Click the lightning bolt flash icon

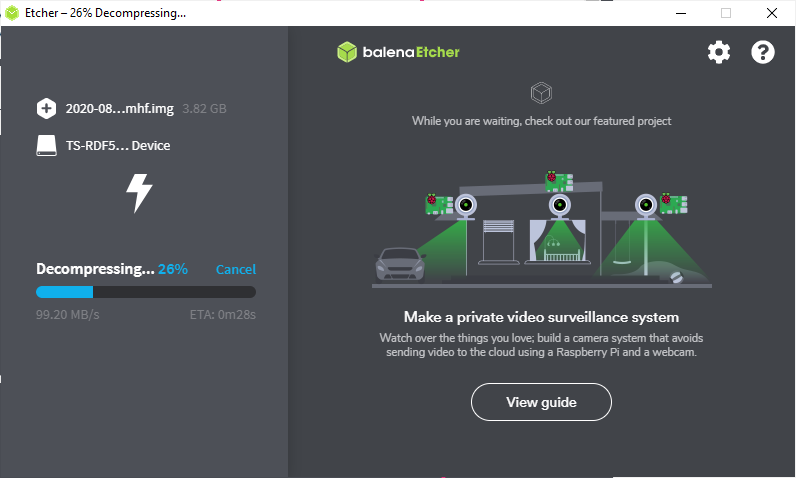(139, 193)
